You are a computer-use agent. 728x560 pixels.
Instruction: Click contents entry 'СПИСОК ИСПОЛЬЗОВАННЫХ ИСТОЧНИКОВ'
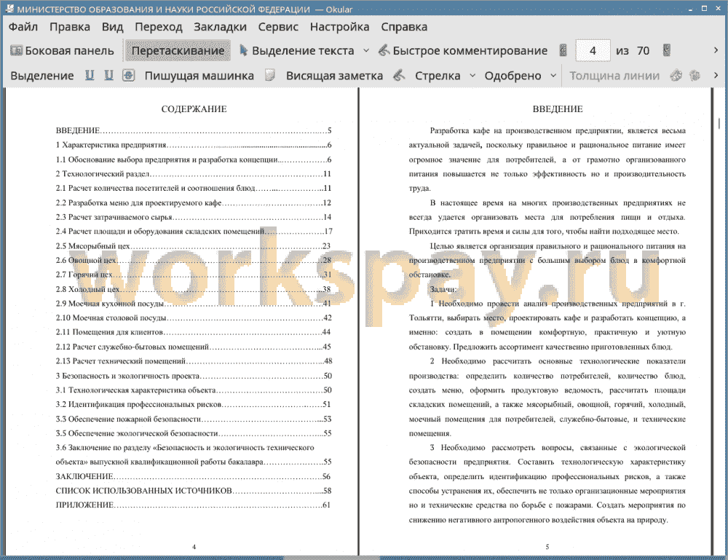tap(193, 491)
